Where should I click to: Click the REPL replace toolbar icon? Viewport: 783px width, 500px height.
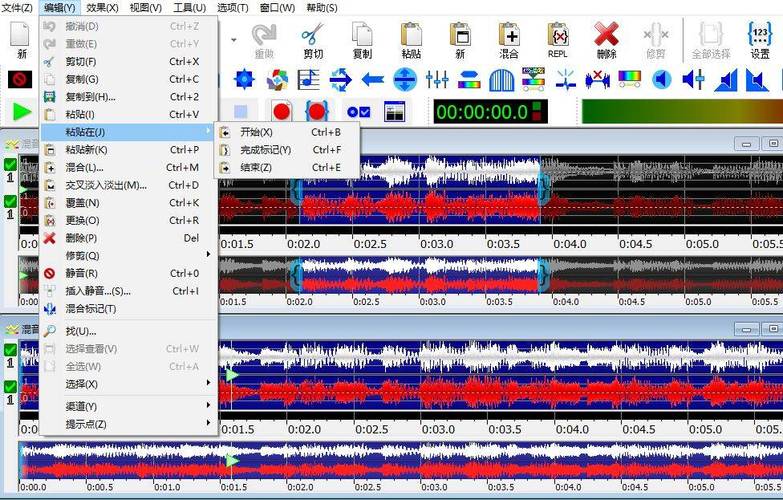[558, 40]
